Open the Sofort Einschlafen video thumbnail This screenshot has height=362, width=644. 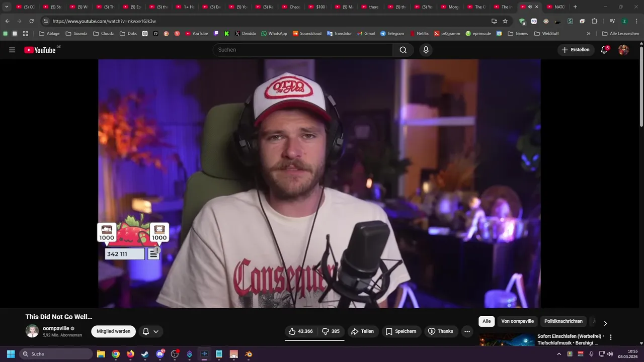[x=507, y=340]
